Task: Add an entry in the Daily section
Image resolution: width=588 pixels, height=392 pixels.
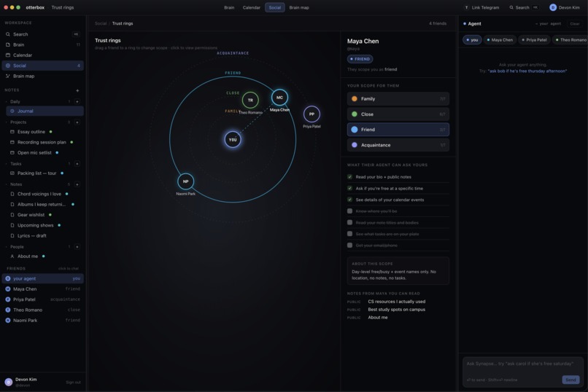Action: [77, 101]
